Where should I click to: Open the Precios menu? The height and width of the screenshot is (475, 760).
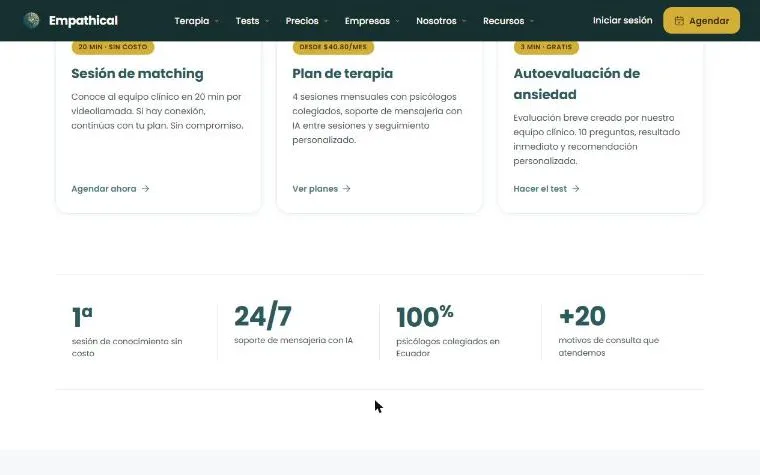(x=302, y=21)
